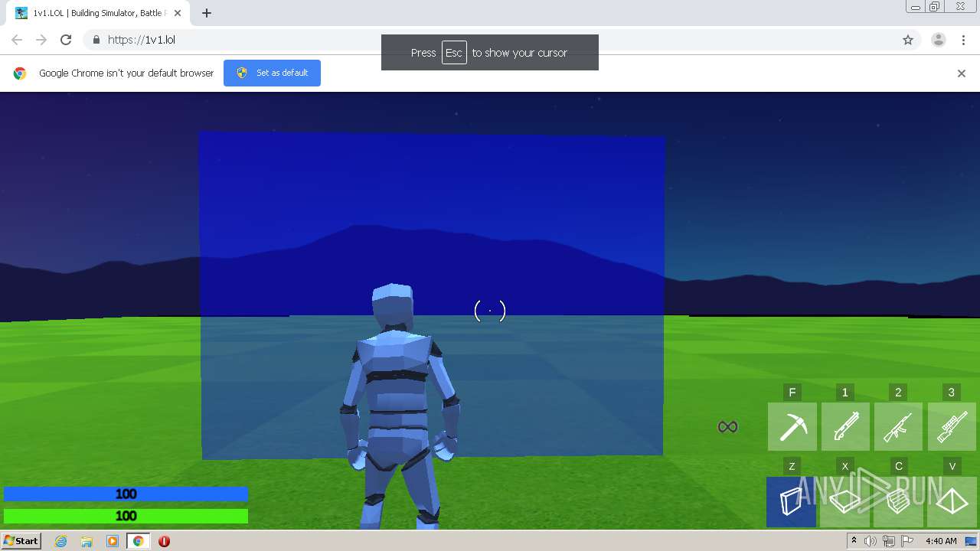
Task: Launch Internet Explorer from taskbar
Action: click(61, 541)
